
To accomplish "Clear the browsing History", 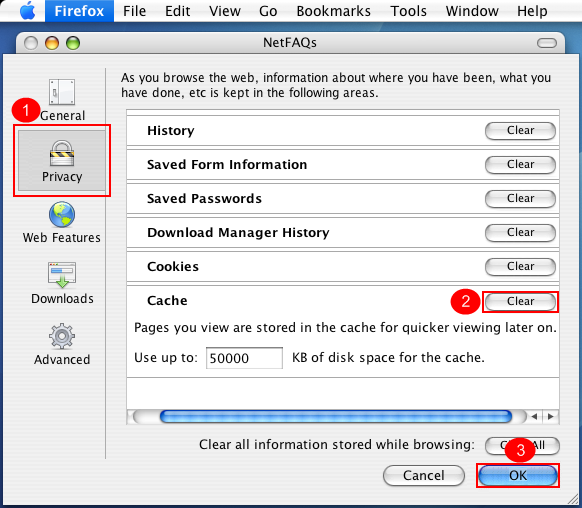I will [x=520, y=131].
